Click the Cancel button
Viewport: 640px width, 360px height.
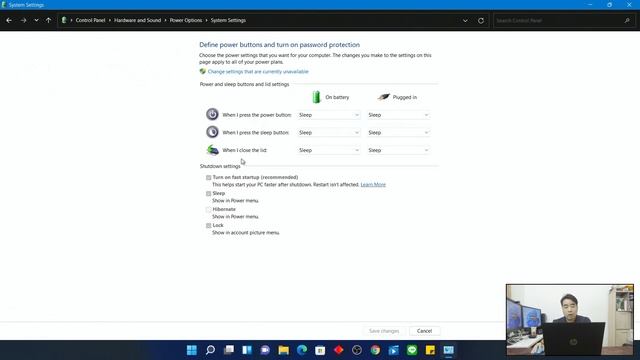pyautogui.click(x=424, y=331)
